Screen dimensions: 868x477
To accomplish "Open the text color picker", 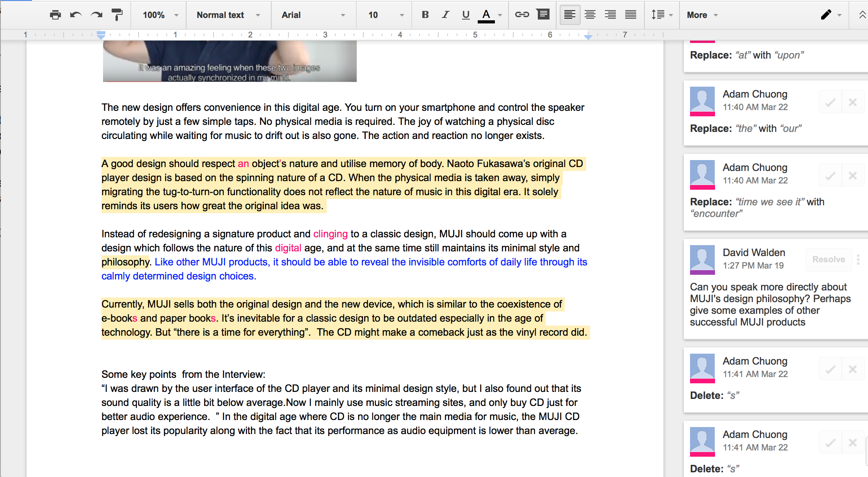I will tap(486, 16).
